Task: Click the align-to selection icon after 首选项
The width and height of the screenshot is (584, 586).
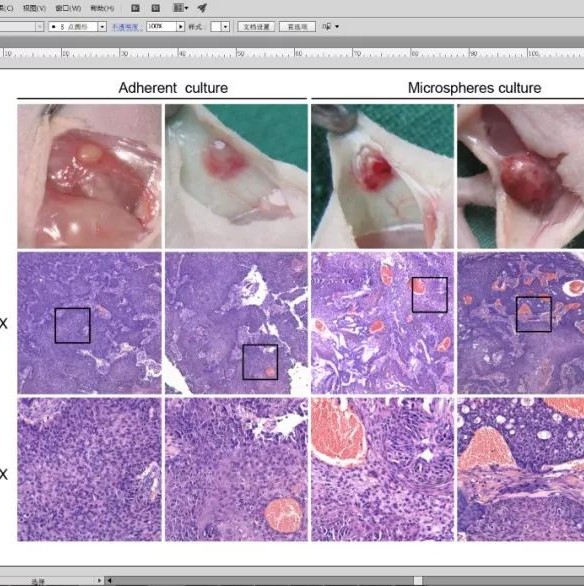Action: coord(330,27)
